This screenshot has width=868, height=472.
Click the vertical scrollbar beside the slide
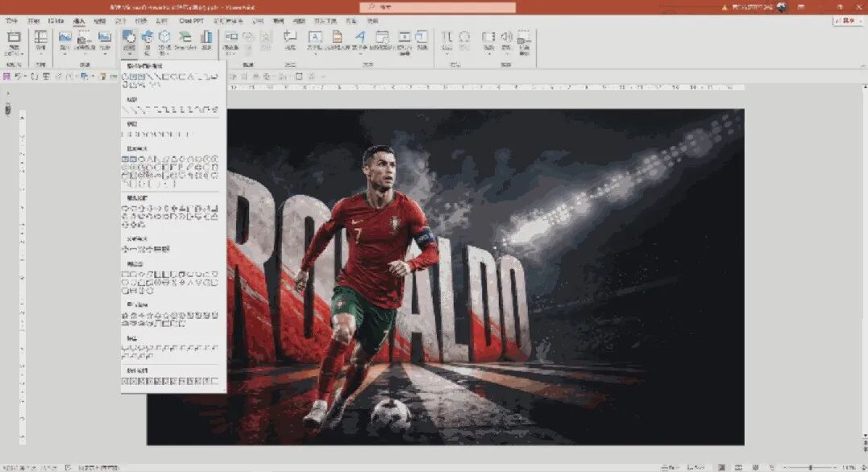(865, 260)
